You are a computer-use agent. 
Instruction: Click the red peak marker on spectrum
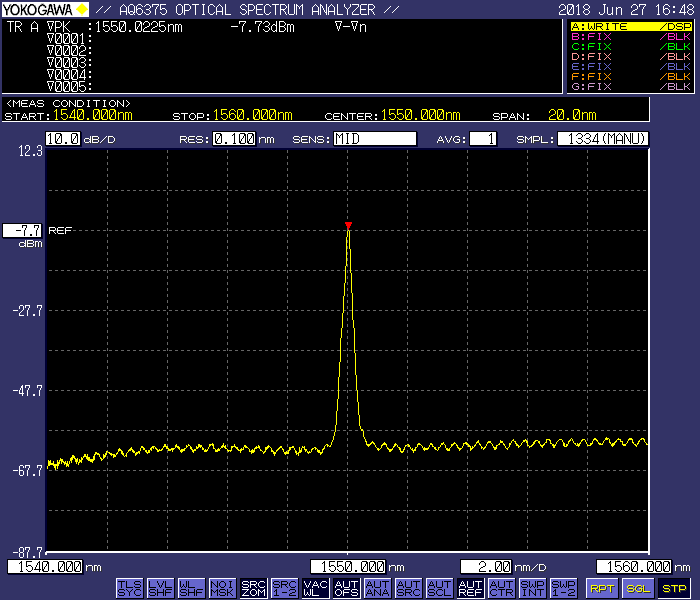[348, 225]
